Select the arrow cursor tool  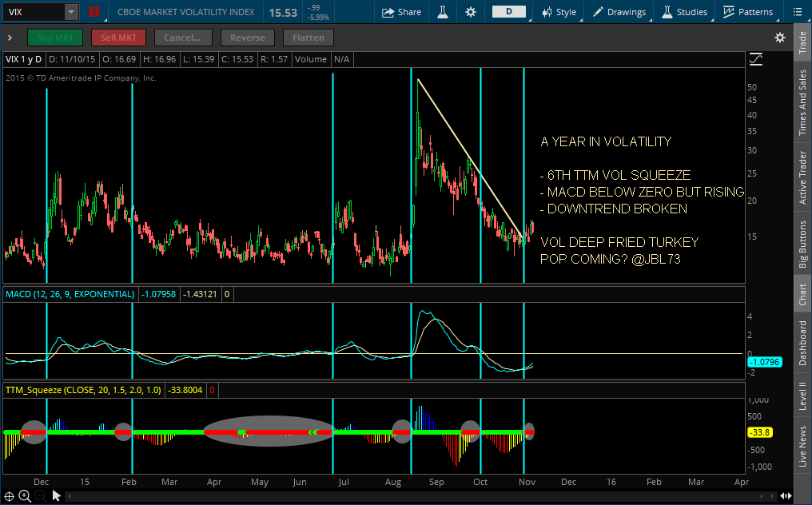[54, 495]
